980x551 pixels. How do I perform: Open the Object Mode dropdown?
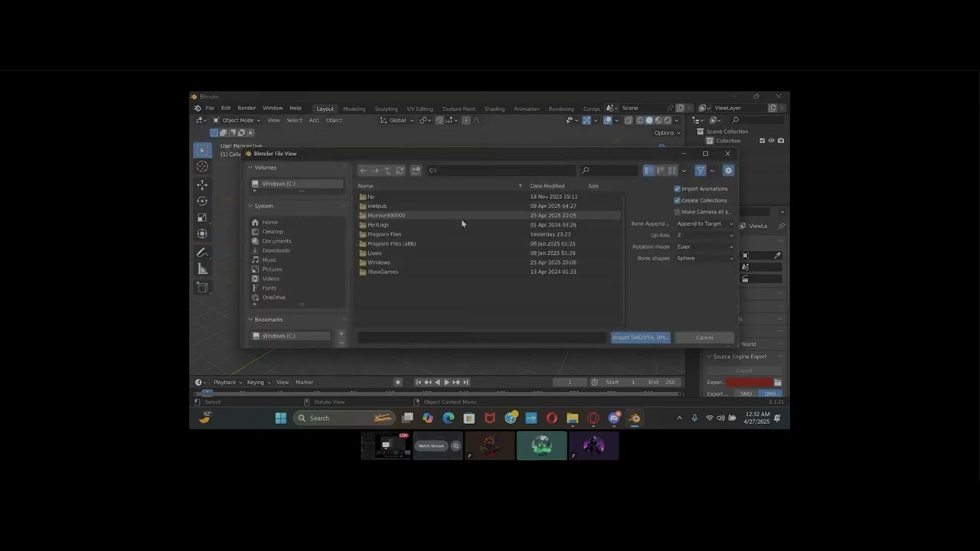coord(237,120)
